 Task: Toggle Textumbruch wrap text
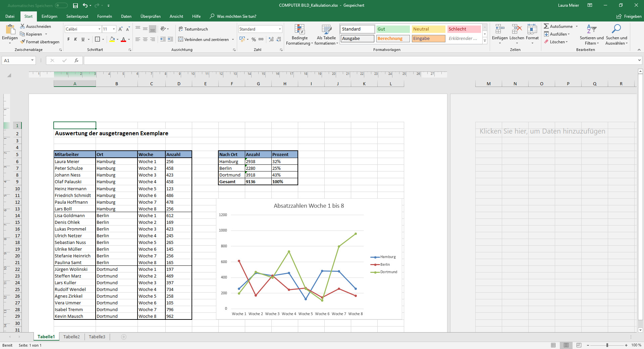tap(193, 29)
